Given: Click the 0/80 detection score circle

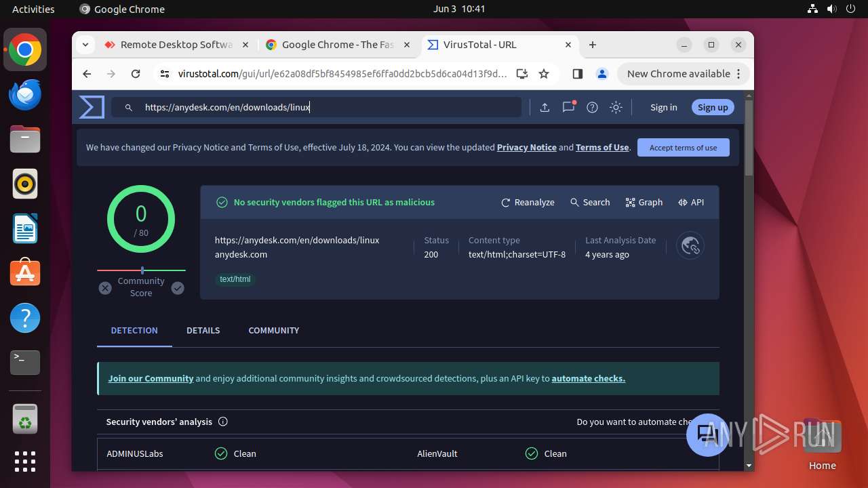Looking at the screenshot, I should (141, 219).
